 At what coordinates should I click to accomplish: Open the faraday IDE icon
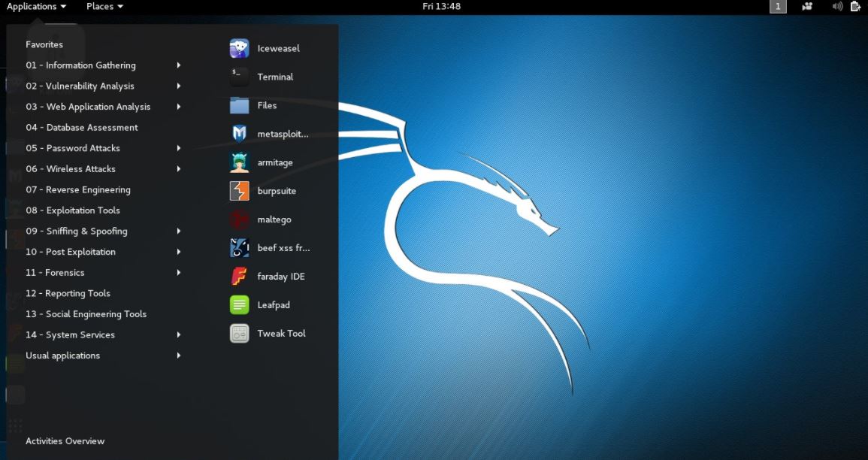coord(239,277)
